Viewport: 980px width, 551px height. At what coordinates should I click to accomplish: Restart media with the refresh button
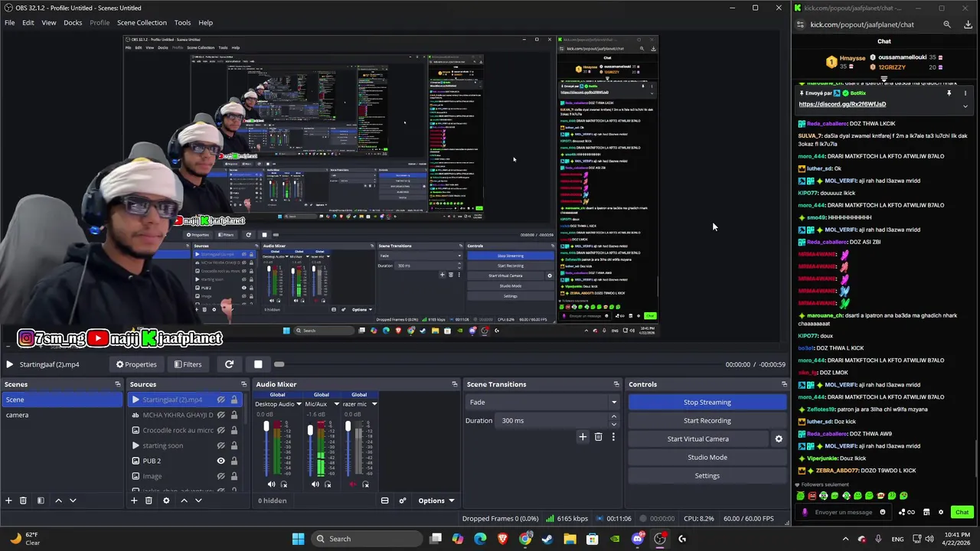229,364
